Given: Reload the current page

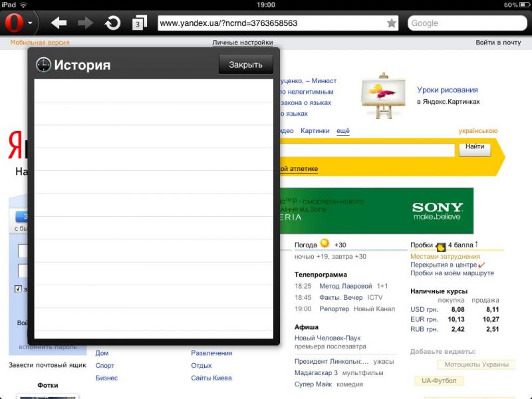Looking at the screenshot, I should [113, 23].
